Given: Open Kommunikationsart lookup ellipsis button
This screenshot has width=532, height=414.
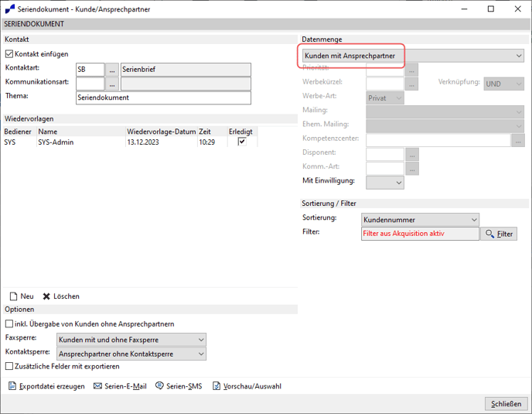Looking at the screenshot, I should (x=112, y=84).
